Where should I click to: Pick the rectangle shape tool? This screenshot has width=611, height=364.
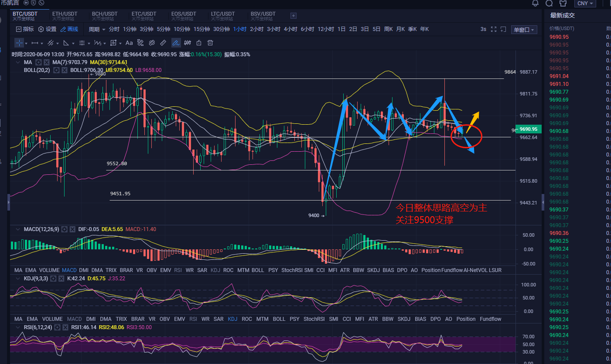[113, 43]
